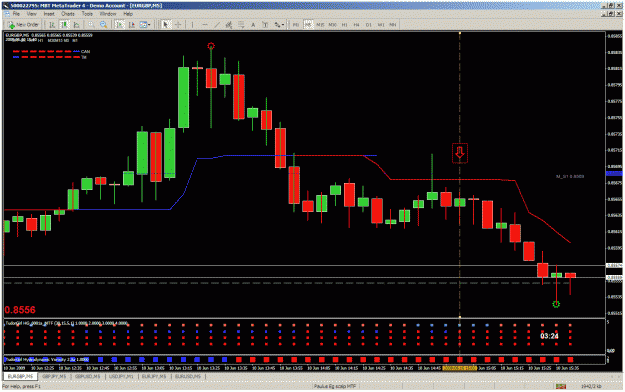Open the chart templates dropdown
The width and height of the screenshot is (625, 392).
tap(145, 25)
